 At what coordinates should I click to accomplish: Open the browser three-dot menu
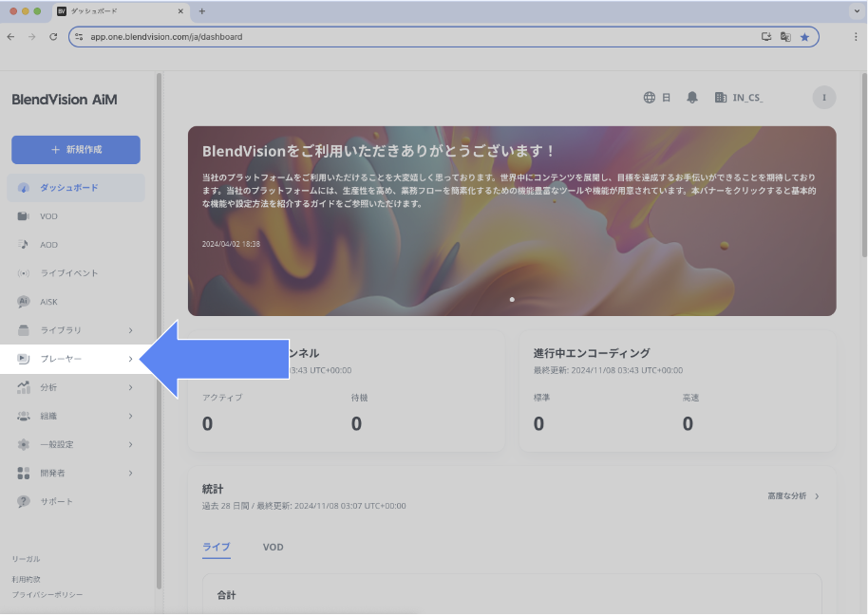[x=856, y=37]
